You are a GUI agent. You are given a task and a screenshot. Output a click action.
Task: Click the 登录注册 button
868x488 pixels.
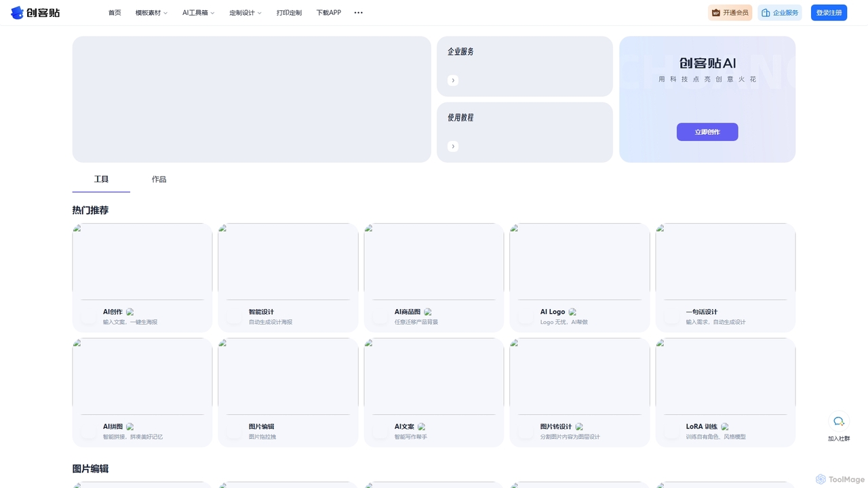pos(829,13)
